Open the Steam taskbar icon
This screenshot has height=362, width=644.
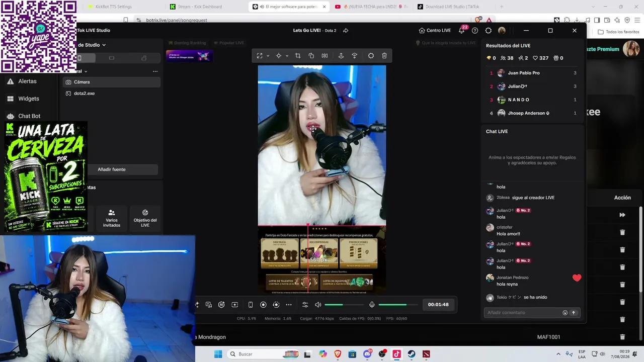pyautogui.click(x=411, y=354)
